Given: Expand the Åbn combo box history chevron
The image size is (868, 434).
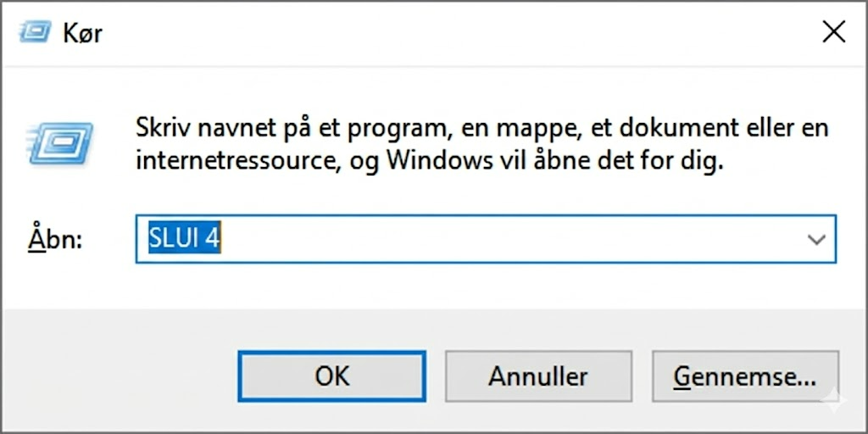Looking at the screenshot, I should [816, 240].
